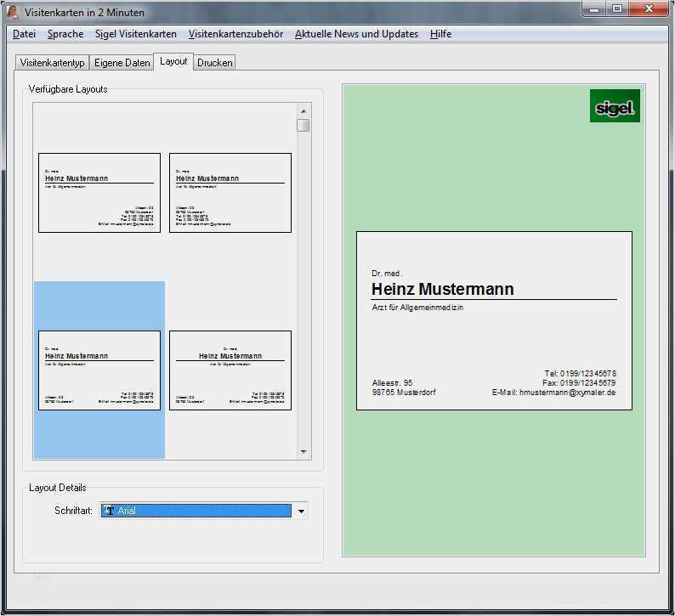Screen dimensions: 675x616
Task: Click the large business card preview
Action: click(x=494, y=320)
